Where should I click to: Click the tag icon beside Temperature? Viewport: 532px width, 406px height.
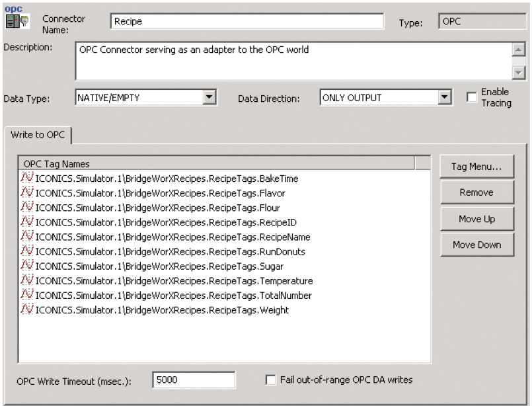27,280
